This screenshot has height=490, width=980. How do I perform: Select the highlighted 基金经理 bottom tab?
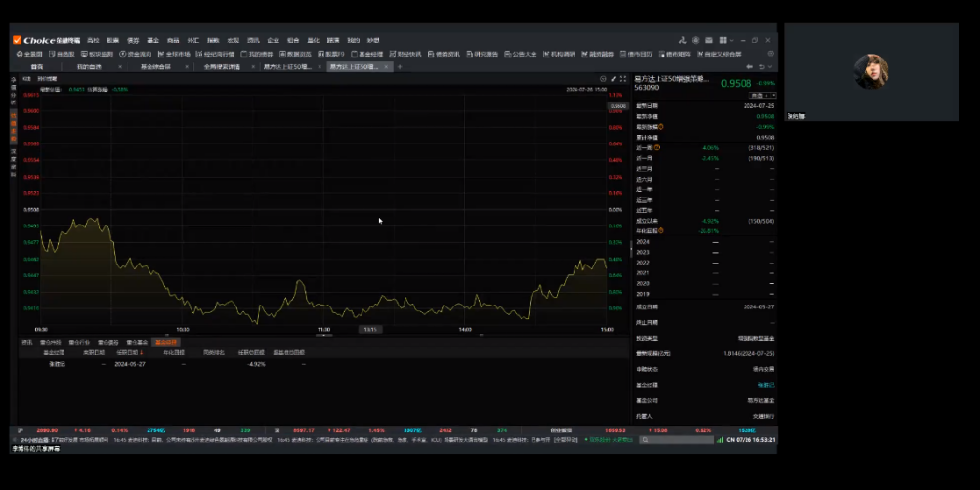tap(165, 343)
